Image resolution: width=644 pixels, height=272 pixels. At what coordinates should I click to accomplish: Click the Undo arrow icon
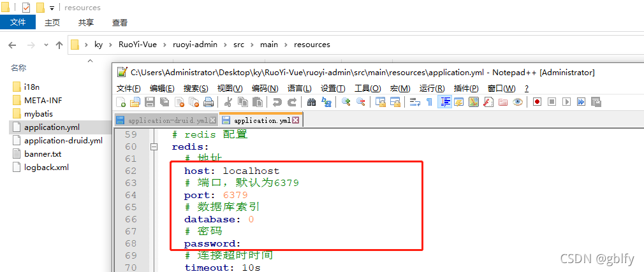click(x=277, y=102)
